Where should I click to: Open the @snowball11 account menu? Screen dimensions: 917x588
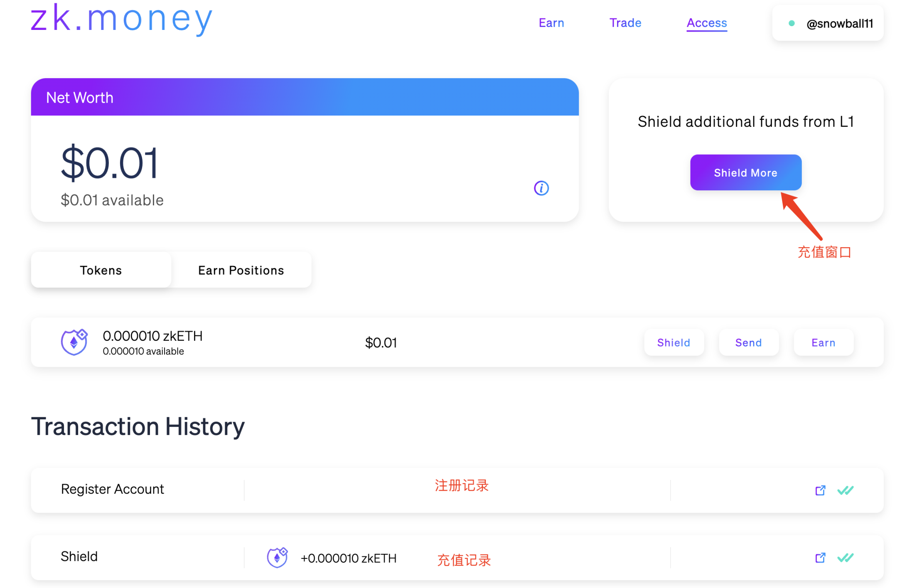coord(839,24)
